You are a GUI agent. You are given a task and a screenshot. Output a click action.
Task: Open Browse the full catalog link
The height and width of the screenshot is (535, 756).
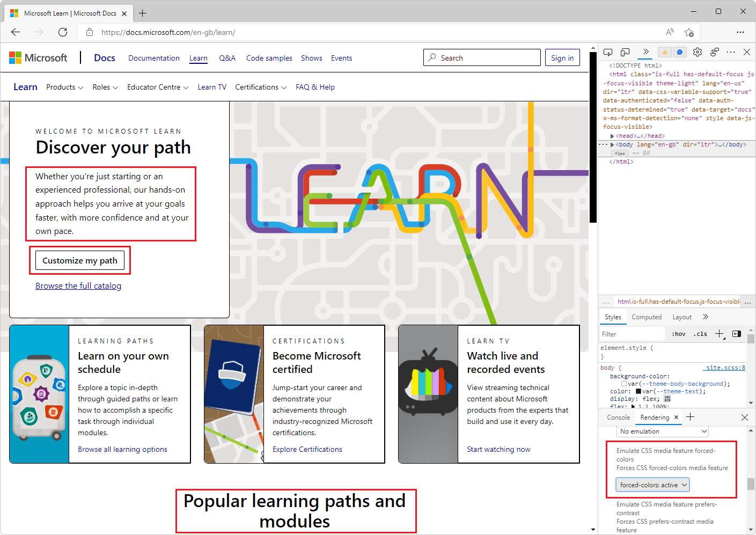point(78,285)
